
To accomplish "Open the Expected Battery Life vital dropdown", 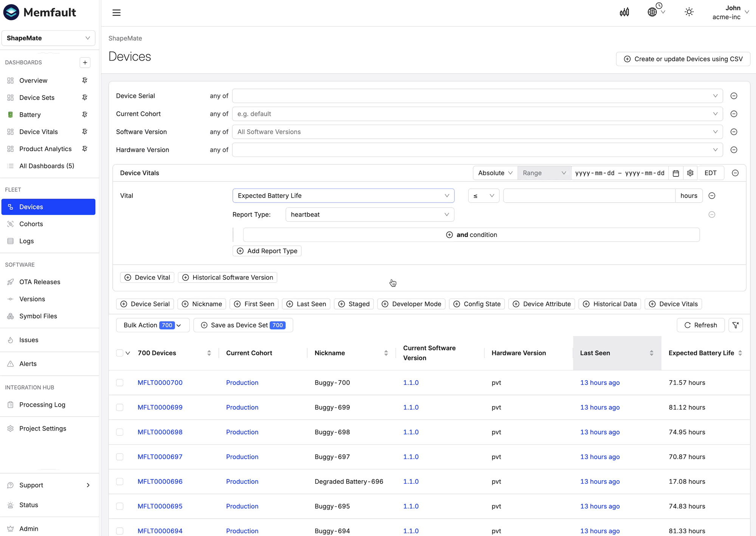I will [343, 196].
